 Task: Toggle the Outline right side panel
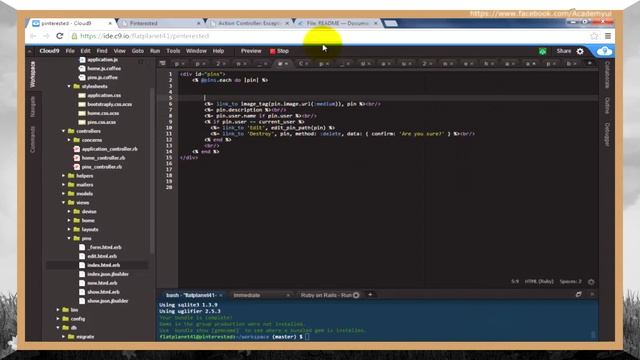click(607, 106)
